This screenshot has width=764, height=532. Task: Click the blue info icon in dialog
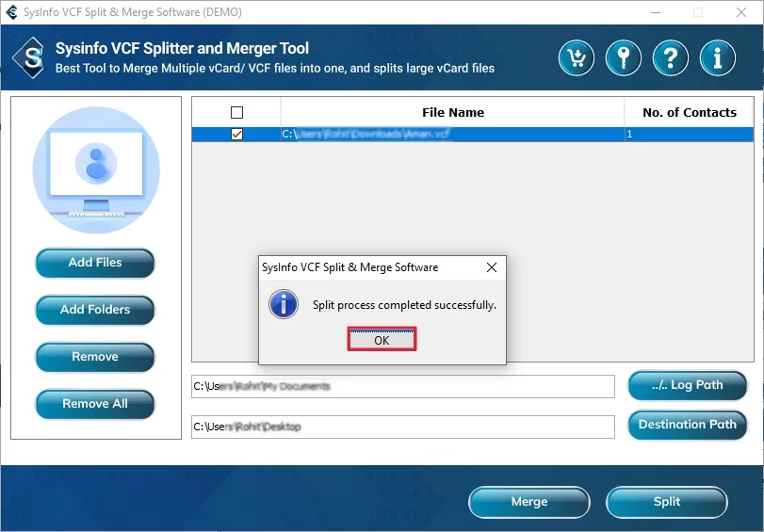284,304
